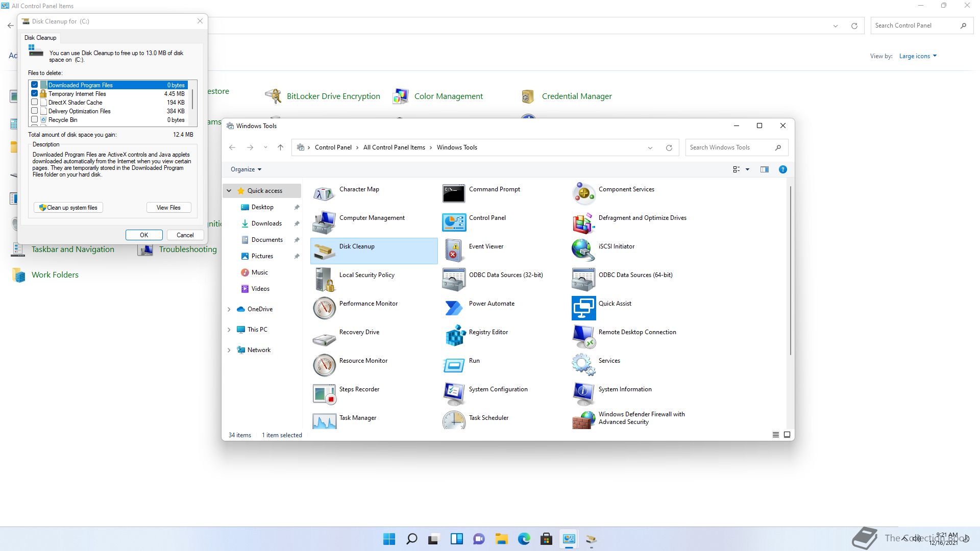Uncheck Downloaded Program Files checkbox
This screenshot has width=980, height=551.
pos(35,85)
